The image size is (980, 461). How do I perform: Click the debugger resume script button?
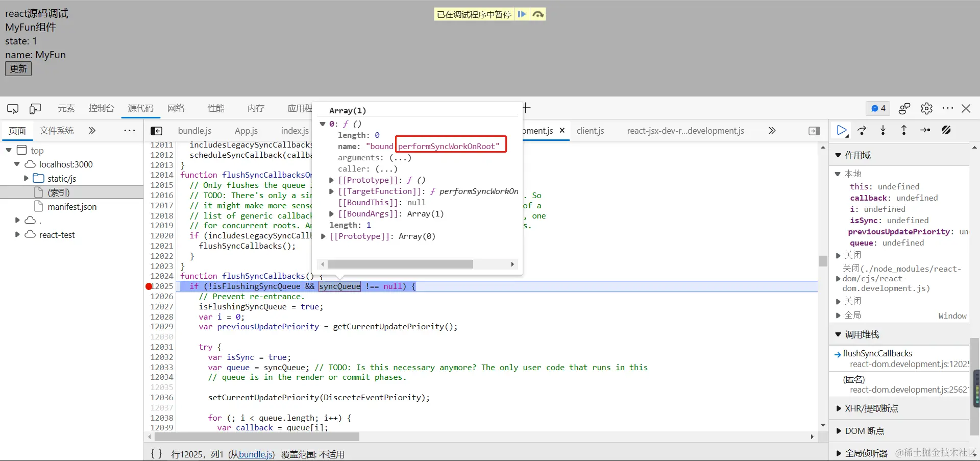(842, 130)
